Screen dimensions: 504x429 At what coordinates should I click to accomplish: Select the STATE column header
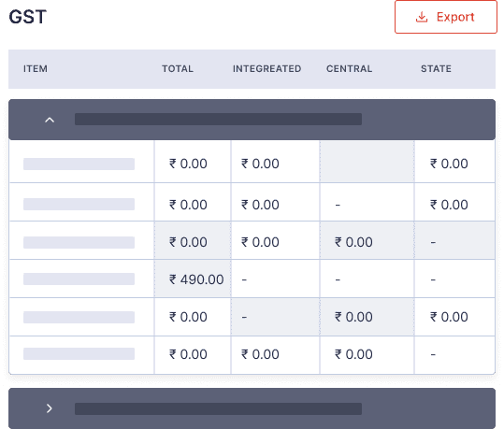click(x=436, y=69)
